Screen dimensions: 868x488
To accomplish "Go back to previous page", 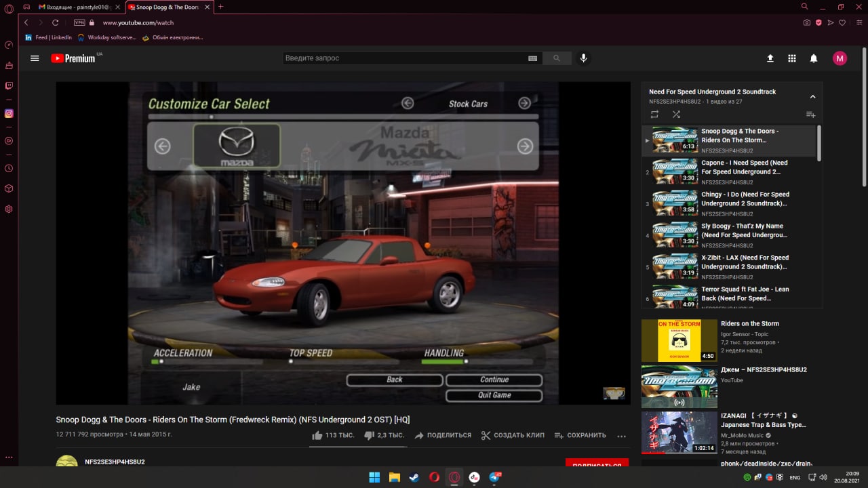I will (26, 22).
